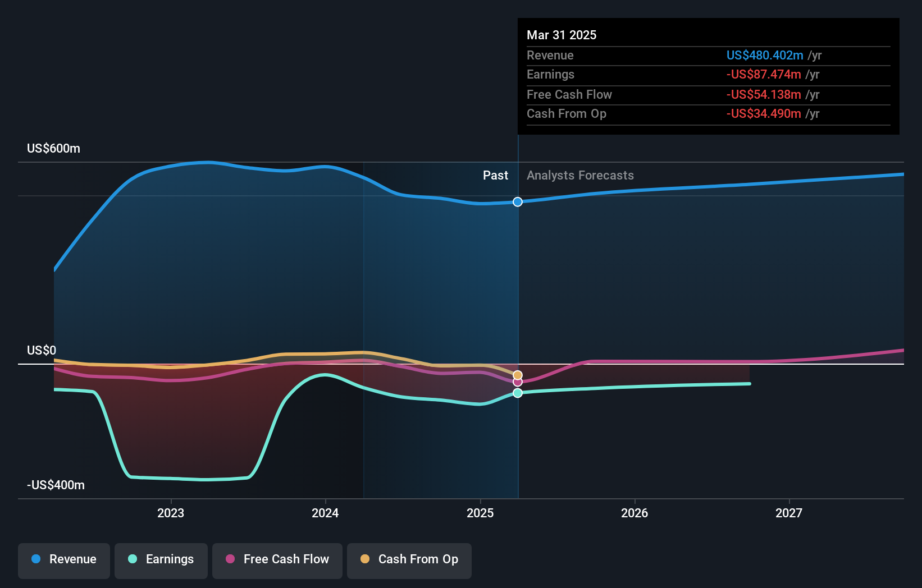Image resolution: width=922 pixels, height=588 pixels.
Task: Click the blue Revenue data point marker
Action: coord(518,202)
